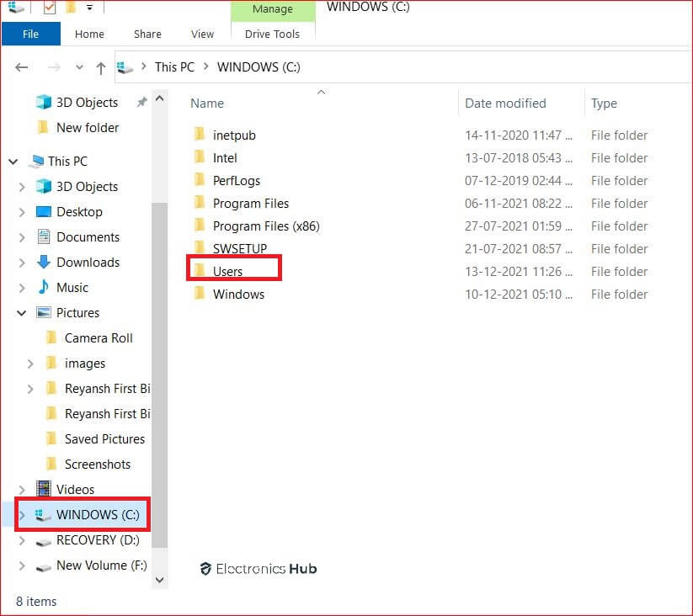The width and height of the screenshot is (693, 616).
Task: Expand the images folder node
Action: pos(30,364)
